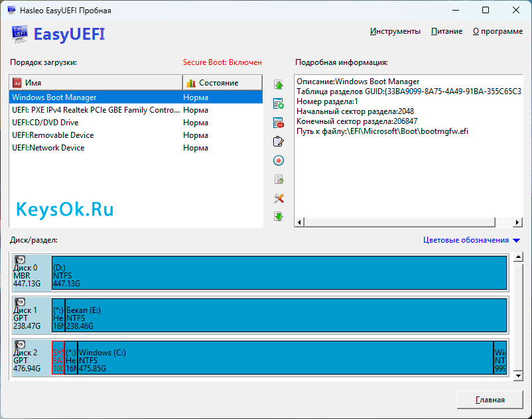Select the 16M partition on Disk 2

(71, 357)
